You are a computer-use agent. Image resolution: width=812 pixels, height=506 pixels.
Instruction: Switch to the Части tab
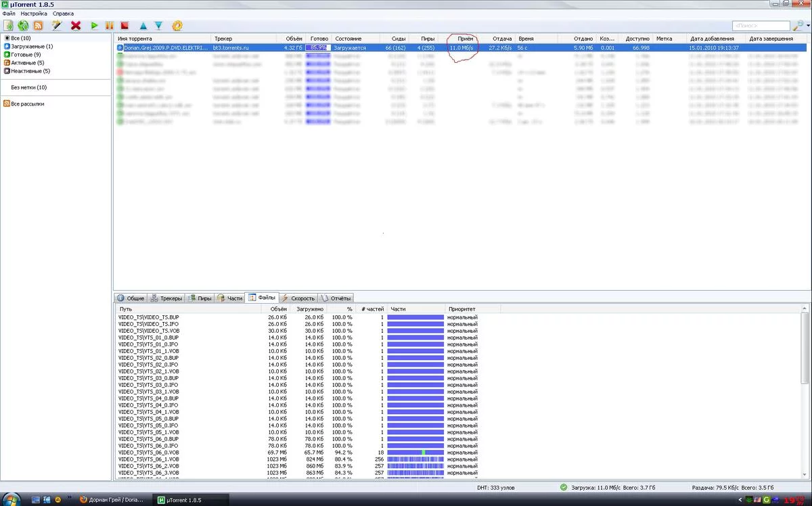[230, 298]
